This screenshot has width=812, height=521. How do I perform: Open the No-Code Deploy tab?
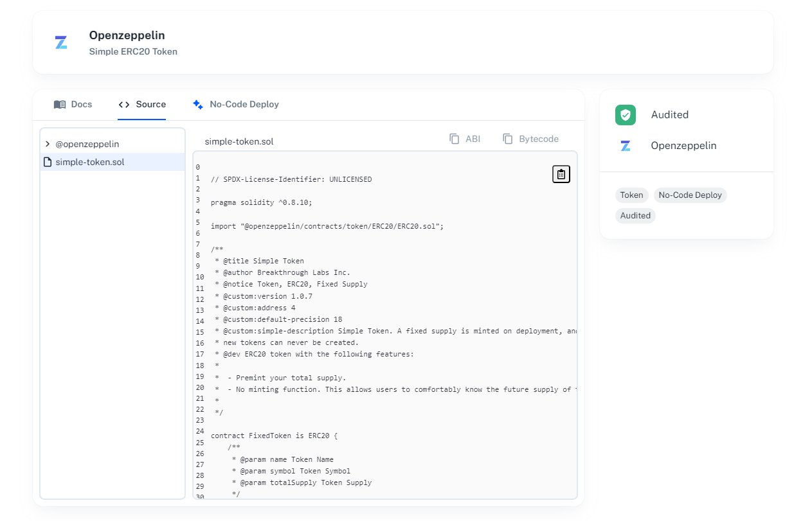235,104
